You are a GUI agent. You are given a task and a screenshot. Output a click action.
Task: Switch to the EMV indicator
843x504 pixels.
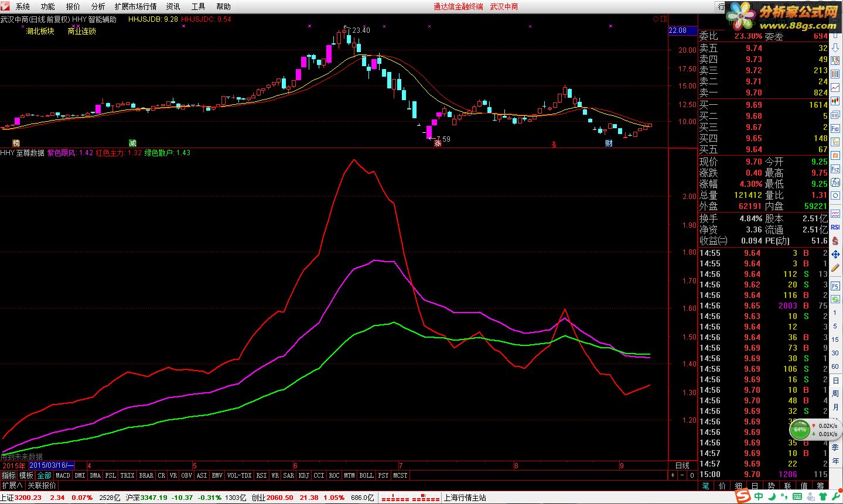click(217, 475)
